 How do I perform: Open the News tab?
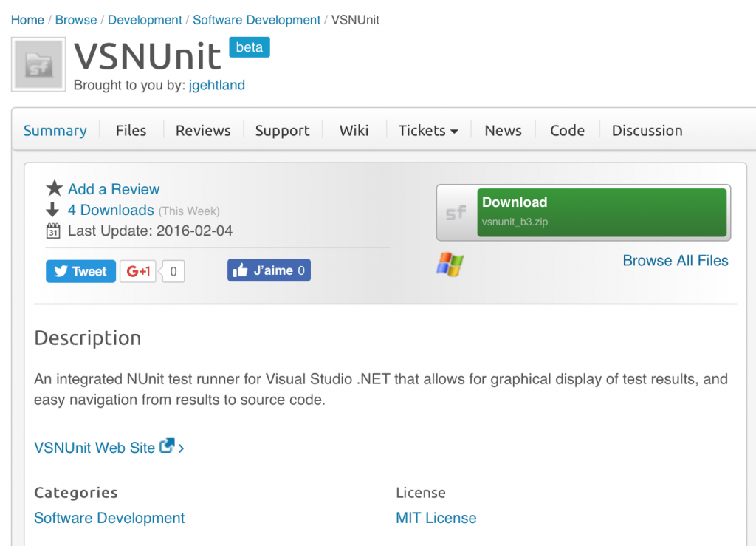tap(504, 130)
